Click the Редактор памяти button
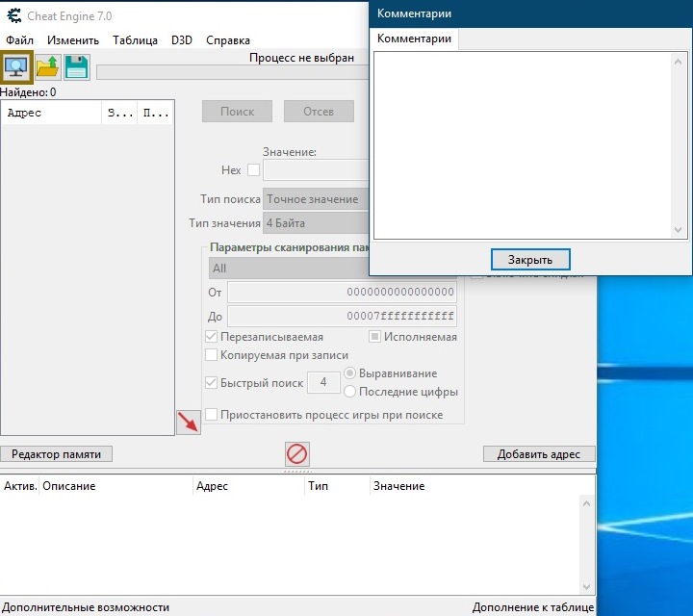693x616 pixels. pyautogui.click(x=57, y=454)
